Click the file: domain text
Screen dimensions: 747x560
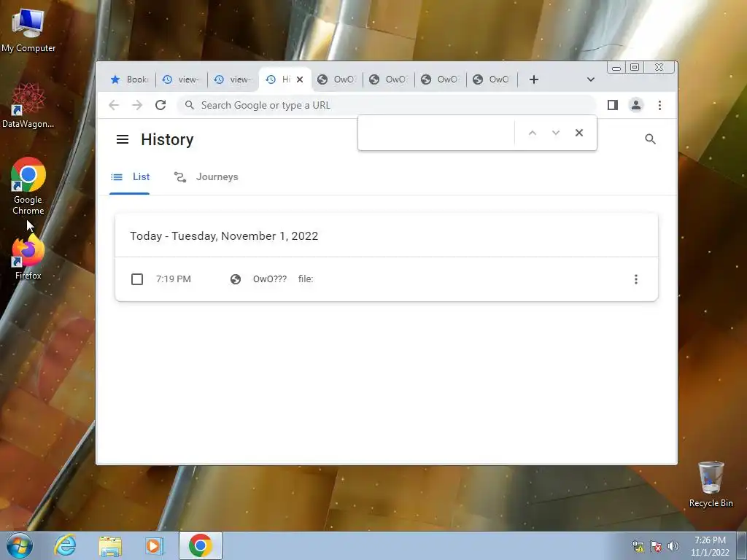(x=306, y=279)
